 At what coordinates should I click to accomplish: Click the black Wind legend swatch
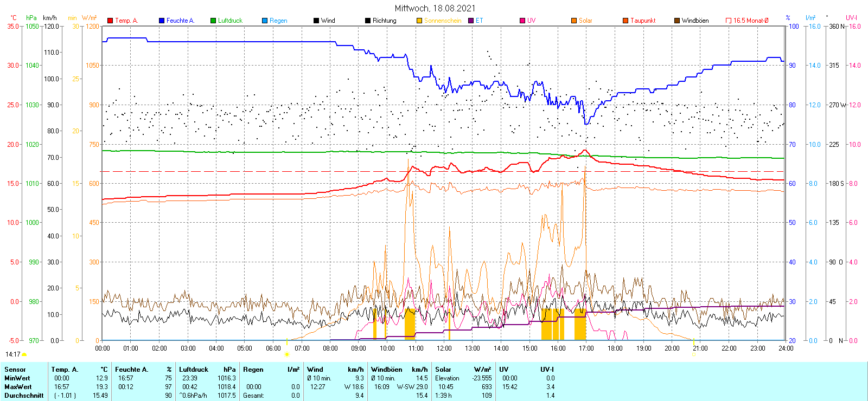(x=316, y=21)
